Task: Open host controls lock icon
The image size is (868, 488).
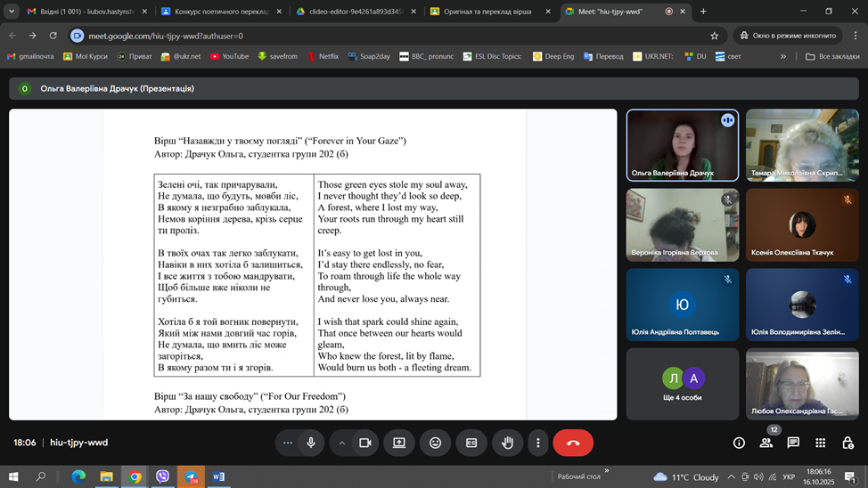Action: click(848, 443)
